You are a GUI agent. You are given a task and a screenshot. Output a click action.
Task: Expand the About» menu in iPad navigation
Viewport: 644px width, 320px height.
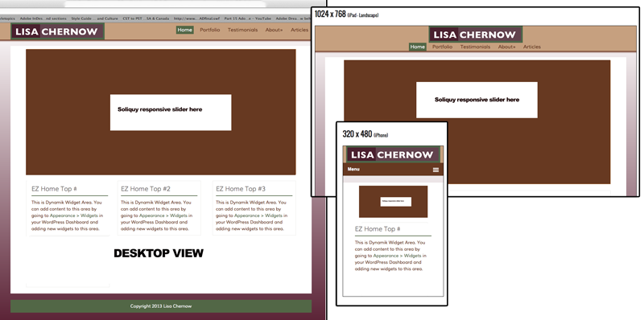(507, 47)
